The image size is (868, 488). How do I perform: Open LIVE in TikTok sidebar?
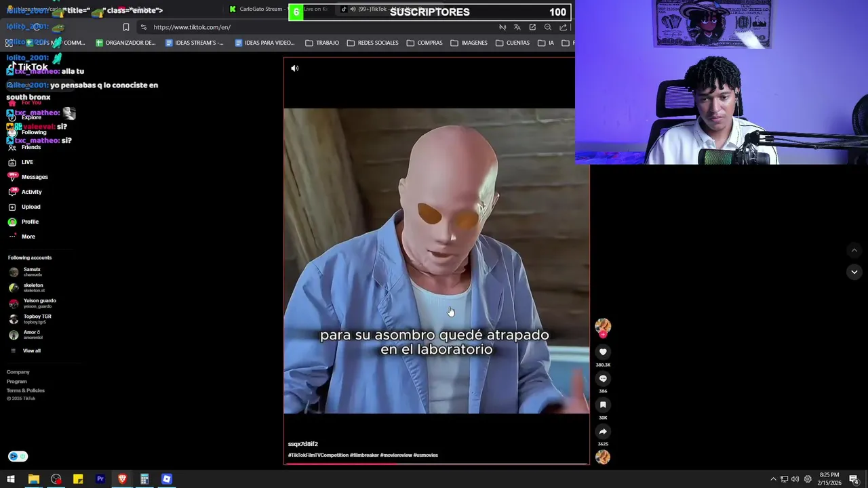coord(20,162)
